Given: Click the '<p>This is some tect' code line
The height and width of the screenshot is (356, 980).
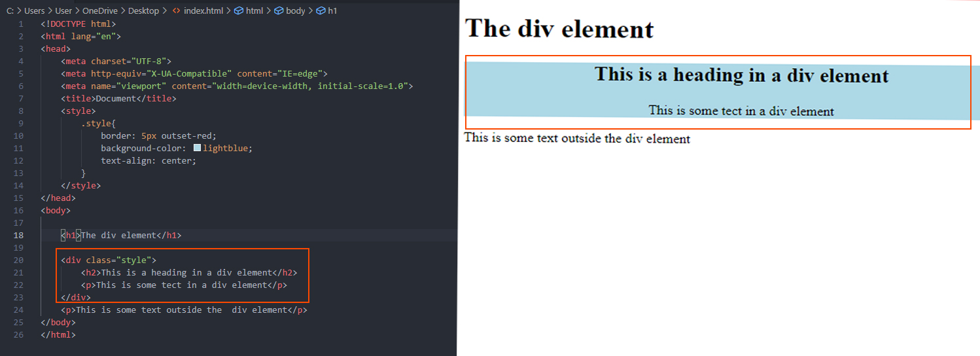Looking at the screenshot, I should pyautogui.click(x=184, y=285).
